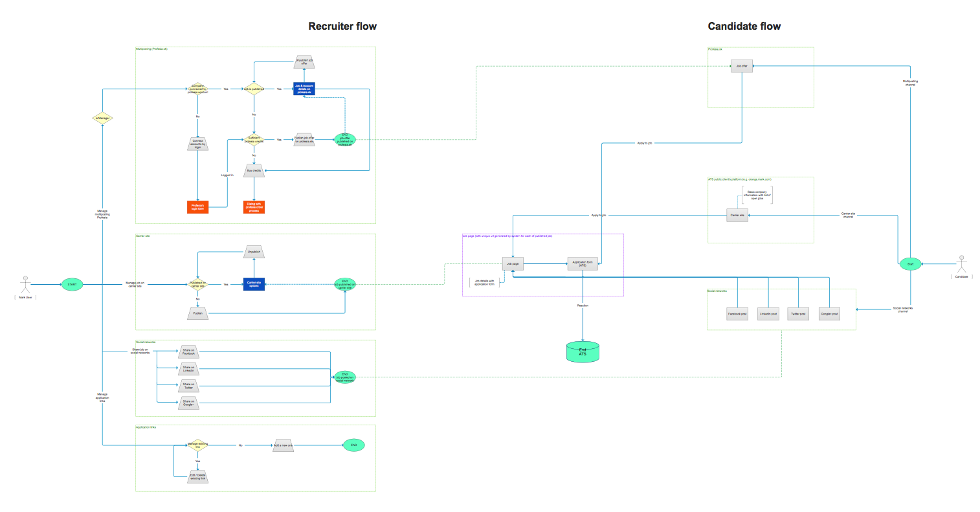Select 'Carrier site' box in ATS platform group
The image size is (980, 512).
coord(737,215)
